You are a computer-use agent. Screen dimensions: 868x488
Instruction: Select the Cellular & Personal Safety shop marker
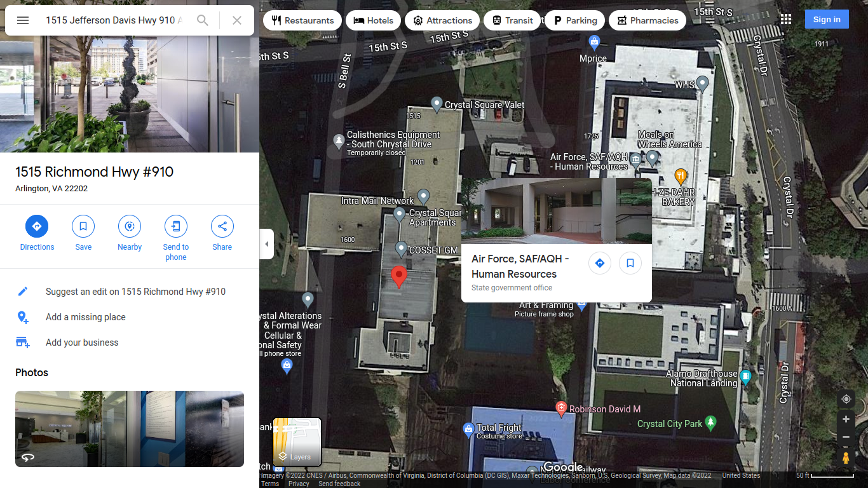tap(287, 365)
